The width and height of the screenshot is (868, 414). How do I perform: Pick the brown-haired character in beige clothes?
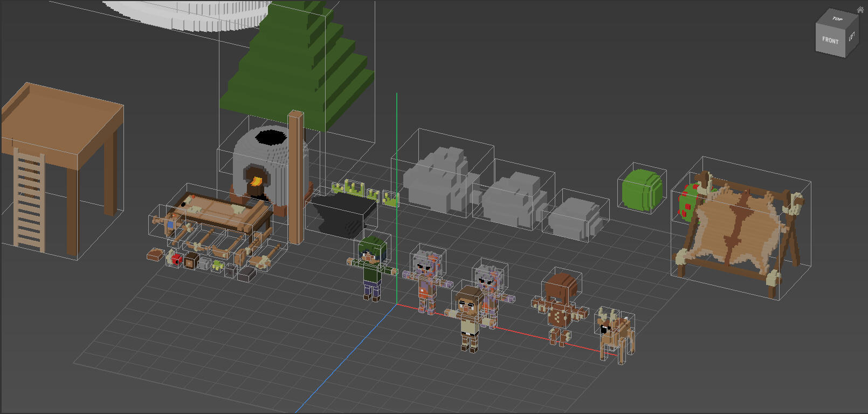(x=469, y=316)
